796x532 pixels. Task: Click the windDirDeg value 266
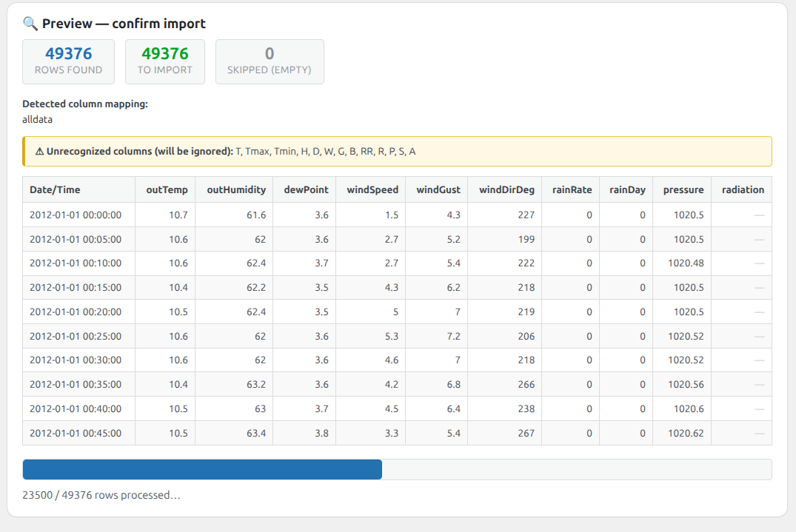[526, 385]
